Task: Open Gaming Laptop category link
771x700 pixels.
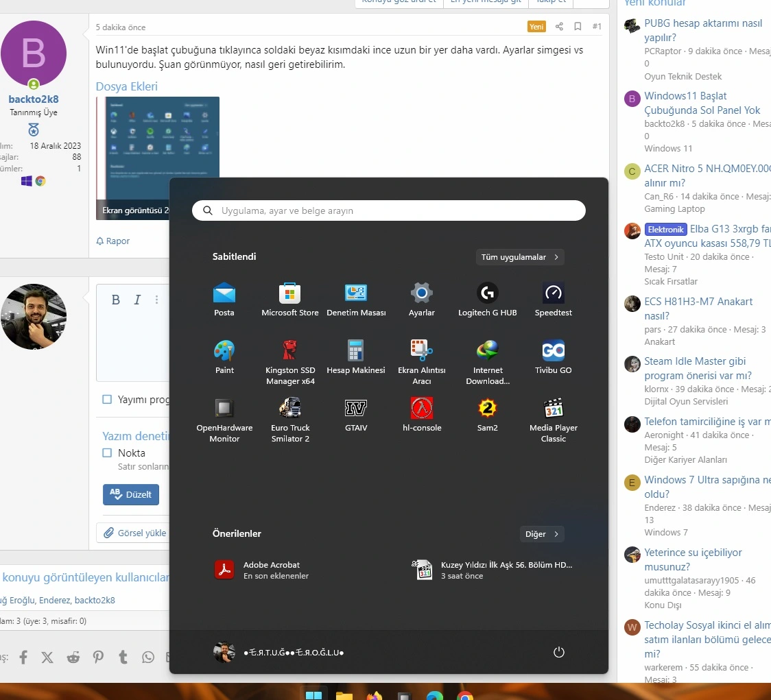Action: point(674,209)
